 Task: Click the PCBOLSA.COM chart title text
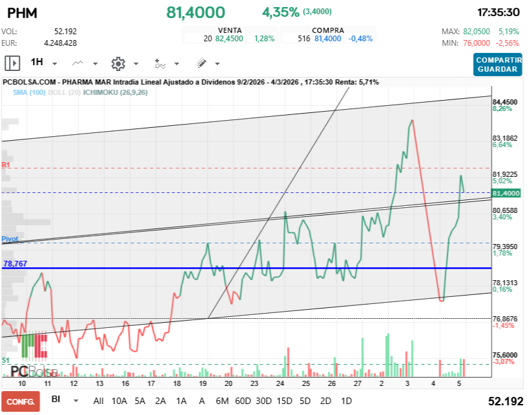point(190,82)
